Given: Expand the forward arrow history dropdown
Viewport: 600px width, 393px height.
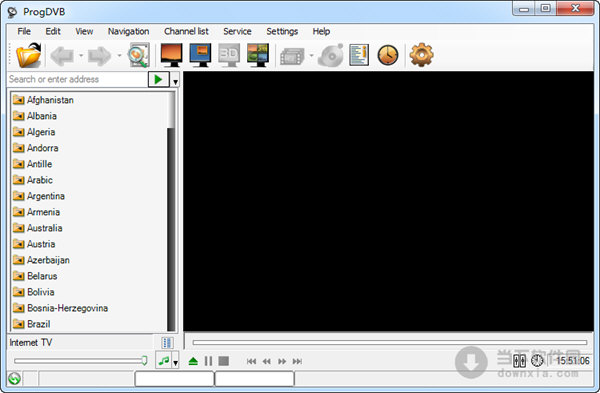Looking at the screenshot, I should (x=119, y=56).
